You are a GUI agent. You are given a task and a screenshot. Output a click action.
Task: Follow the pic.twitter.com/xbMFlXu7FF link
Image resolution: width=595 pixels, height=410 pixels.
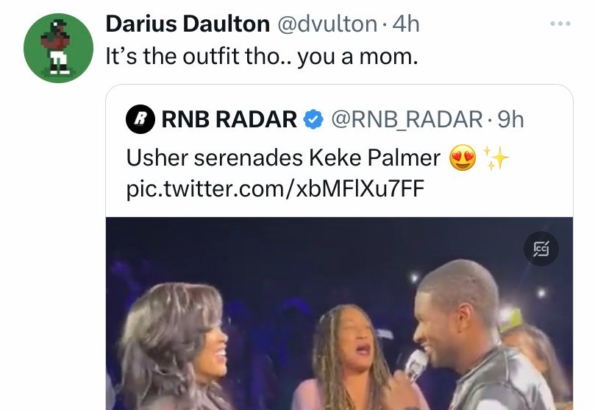[x=275, y=189]
